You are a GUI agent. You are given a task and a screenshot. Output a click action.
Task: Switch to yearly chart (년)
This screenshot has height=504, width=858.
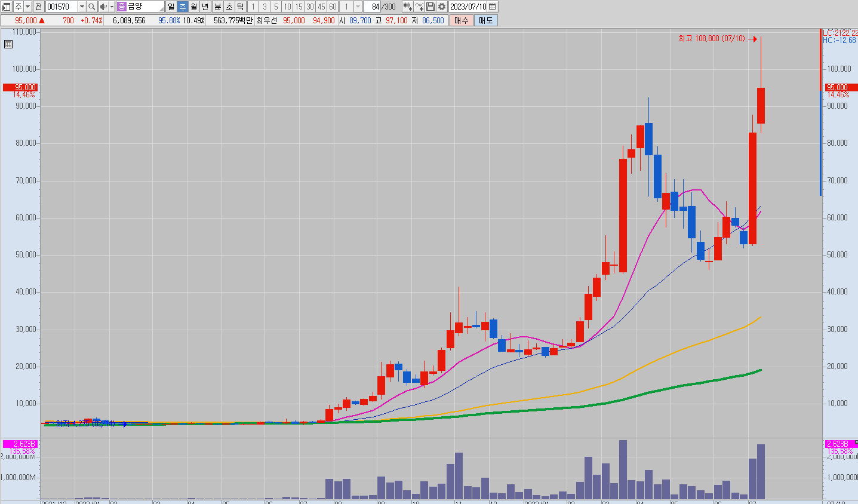click(x=205, y=7)
